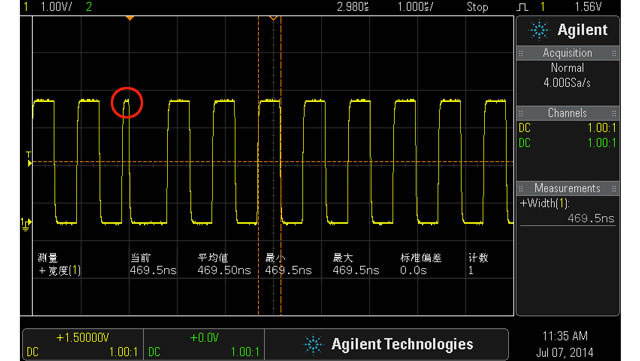Image resolution: width=640 pixels, height=361 pixels.
Task: Click the 最大 maximum header
Action: click(343, 258)
